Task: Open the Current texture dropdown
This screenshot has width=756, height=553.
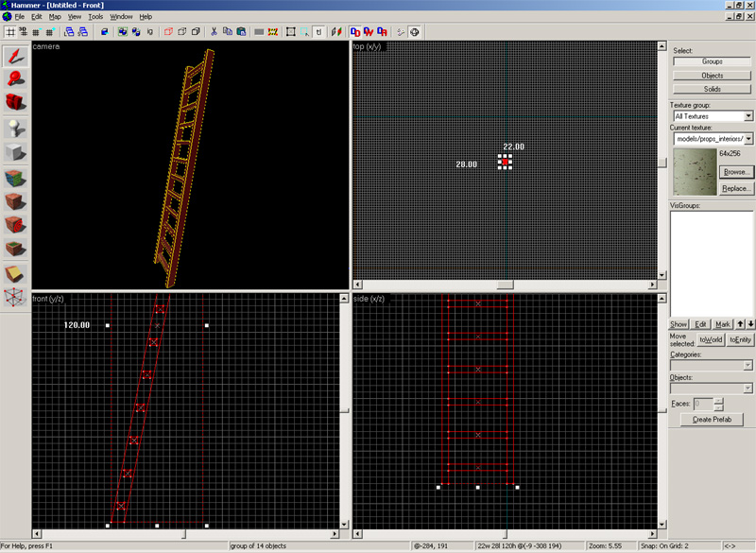Action: 748,138
